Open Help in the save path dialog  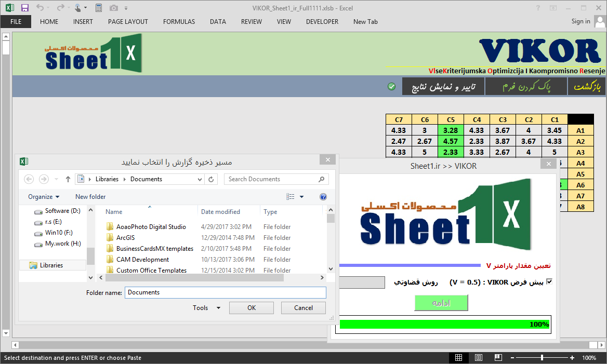click(x=323, y=197)
